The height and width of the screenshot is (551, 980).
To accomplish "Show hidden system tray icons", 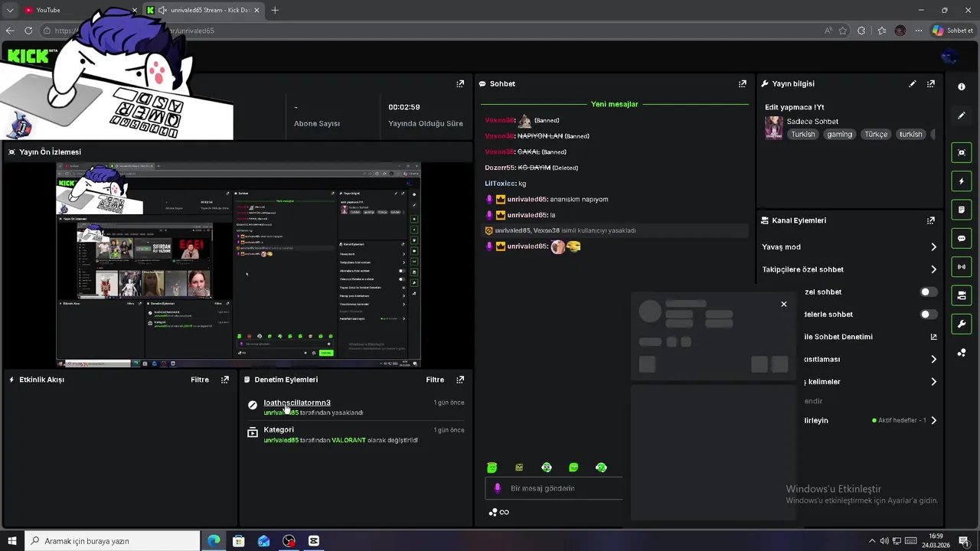I will tap(871, 541).
